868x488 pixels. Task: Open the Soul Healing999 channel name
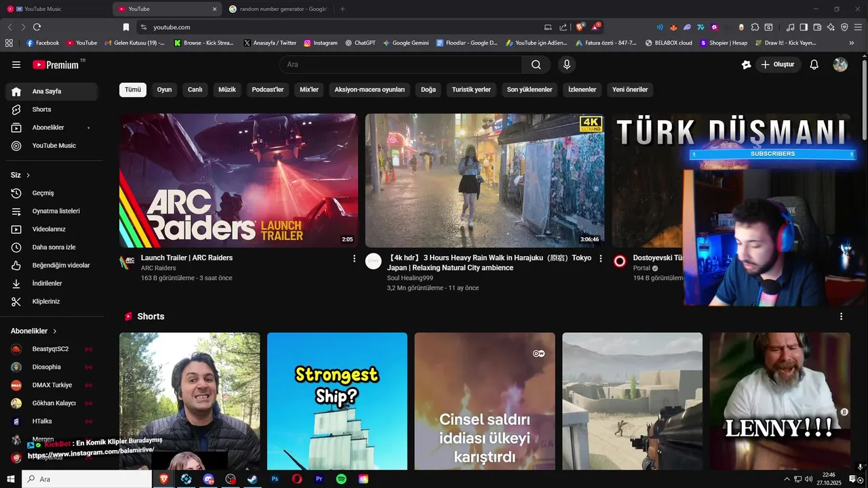410,278
